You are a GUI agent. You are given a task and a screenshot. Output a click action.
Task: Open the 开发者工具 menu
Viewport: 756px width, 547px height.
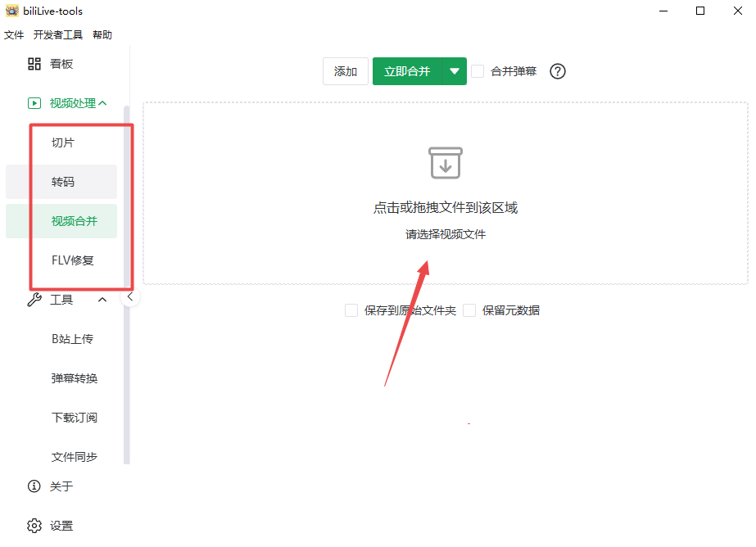(x=58, y=35)
